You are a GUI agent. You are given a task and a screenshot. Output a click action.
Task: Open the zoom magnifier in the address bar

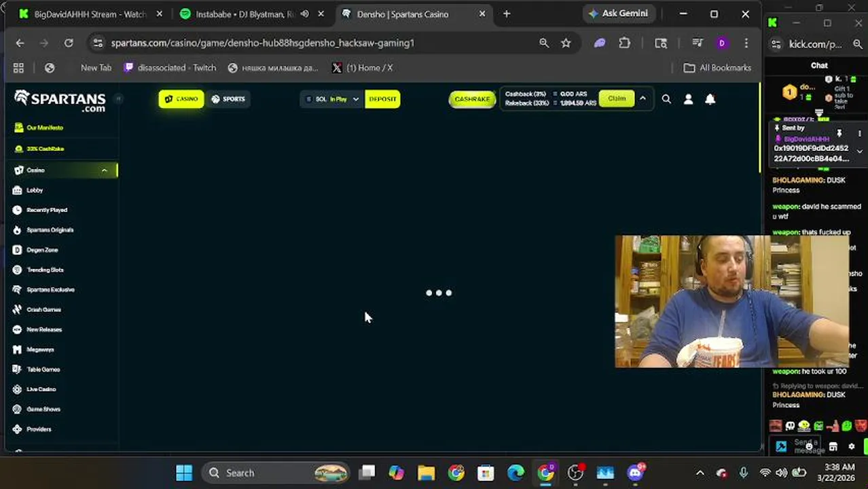(x=544, y=43)
